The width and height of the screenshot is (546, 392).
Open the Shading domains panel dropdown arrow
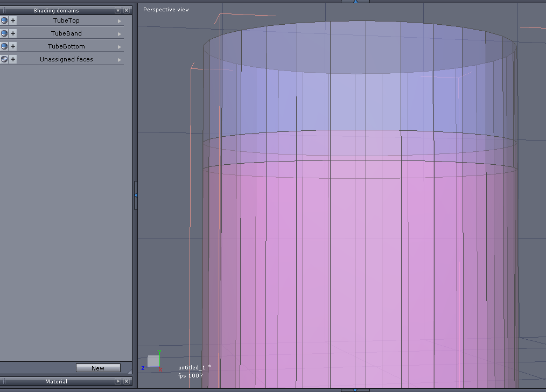[x=118, y=10]
